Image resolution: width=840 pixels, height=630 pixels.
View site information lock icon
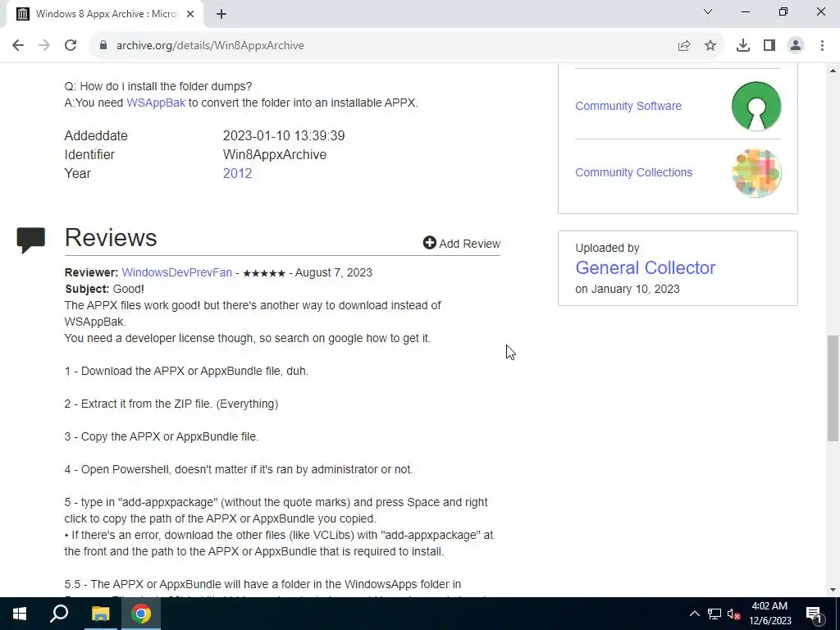[103, 46]
